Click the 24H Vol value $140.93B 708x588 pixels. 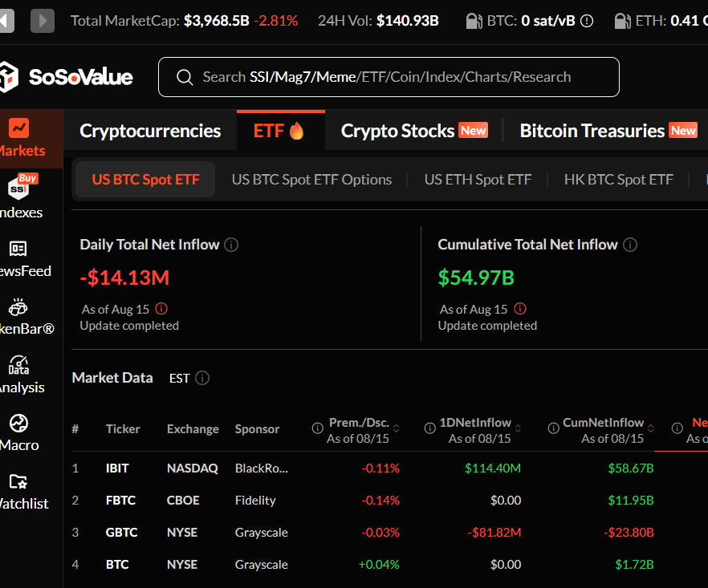[x=408, y=21]
